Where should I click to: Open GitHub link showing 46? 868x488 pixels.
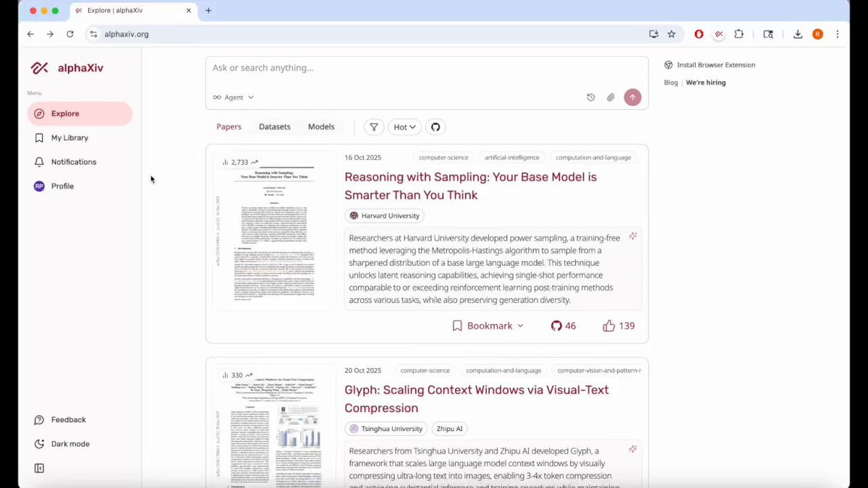[x=563, y=326]
